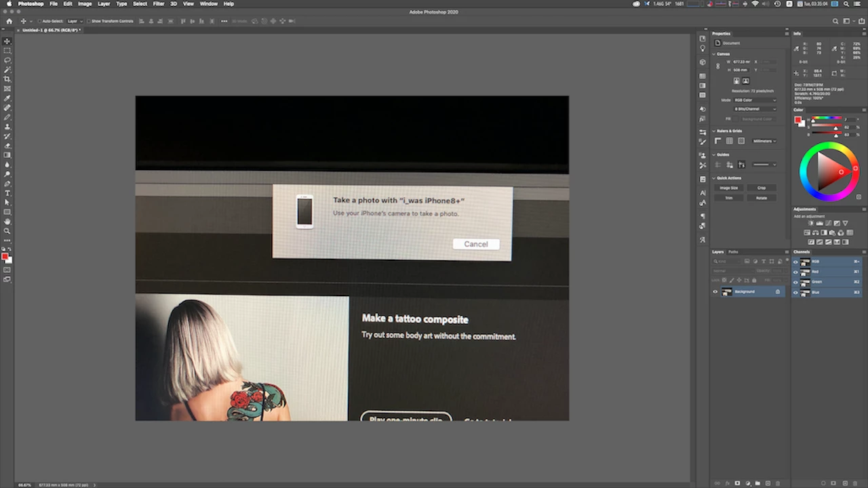Open the 8 Bits/Channel dropdown
Screen dimensions: 868x488
tap(755, 108)
